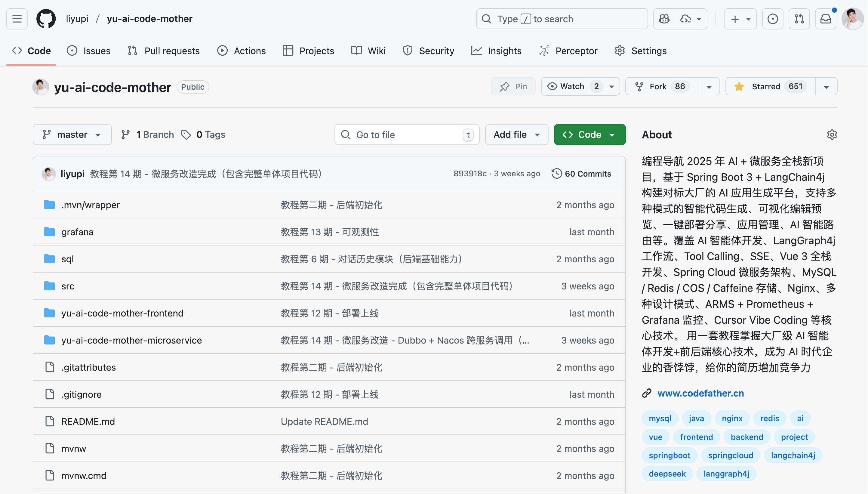
Task: Expand the master branch selector
Action: coord(72,135)
